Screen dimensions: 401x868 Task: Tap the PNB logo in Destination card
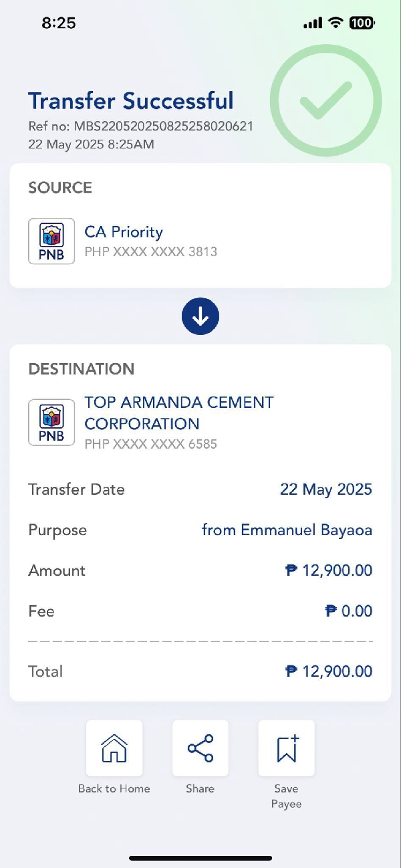[x=51, y=422]
